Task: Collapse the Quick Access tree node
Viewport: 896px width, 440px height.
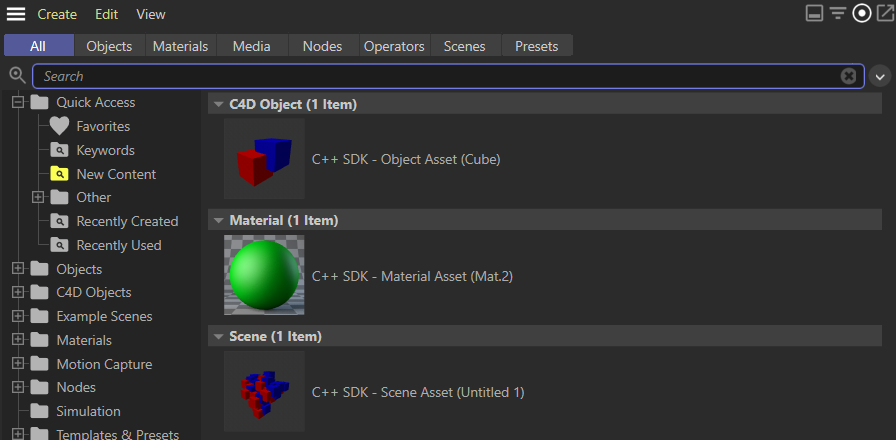Action: pos(17,102)
